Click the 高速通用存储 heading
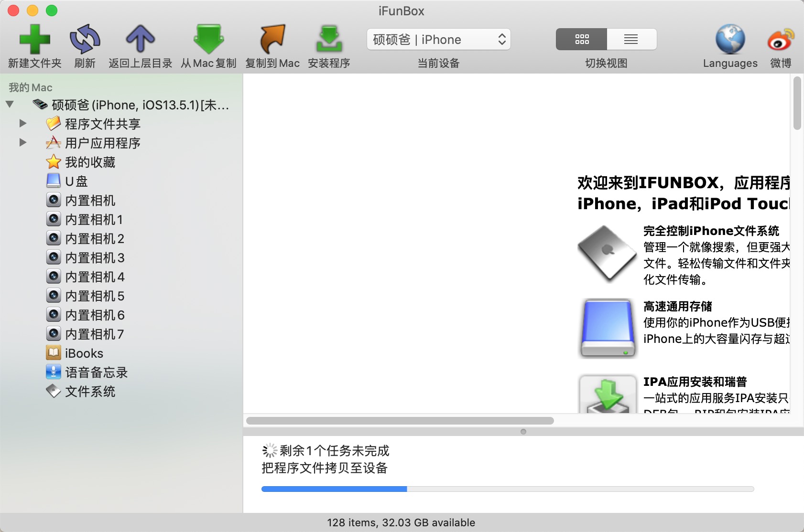The width and height of the screenshot is (804, 532). (678, 306)
